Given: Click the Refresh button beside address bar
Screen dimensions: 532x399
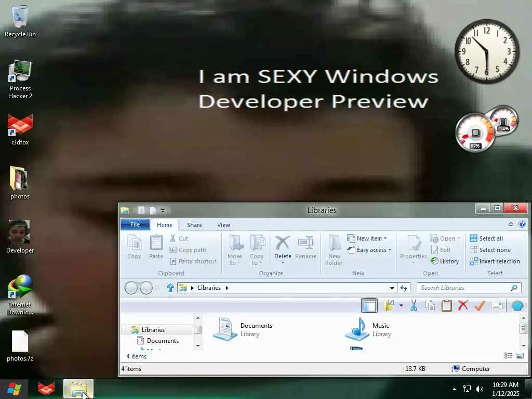Looking at the screenshot, I should tap(404, 288).
